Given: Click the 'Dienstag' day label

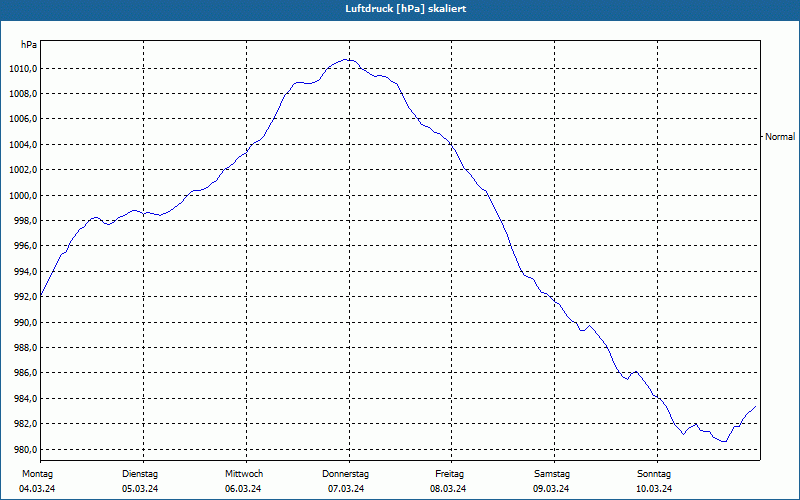Looking at the screenshot, I should (x=140, y=474).
